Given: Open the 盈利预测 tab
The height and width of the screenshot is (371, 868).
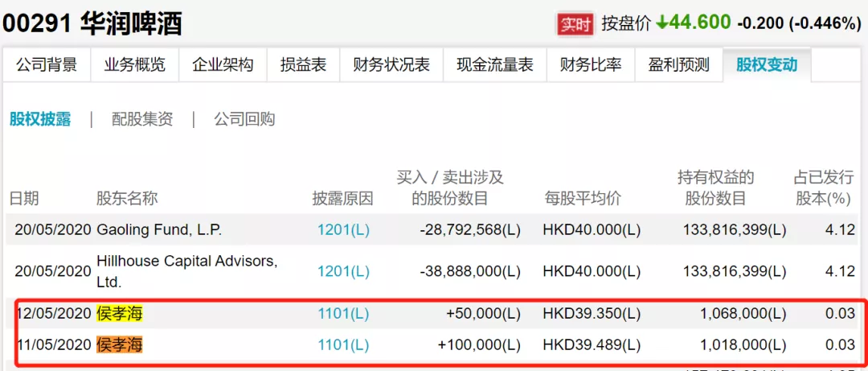Looking at the screenshot, I should click(x=678, y=65).
